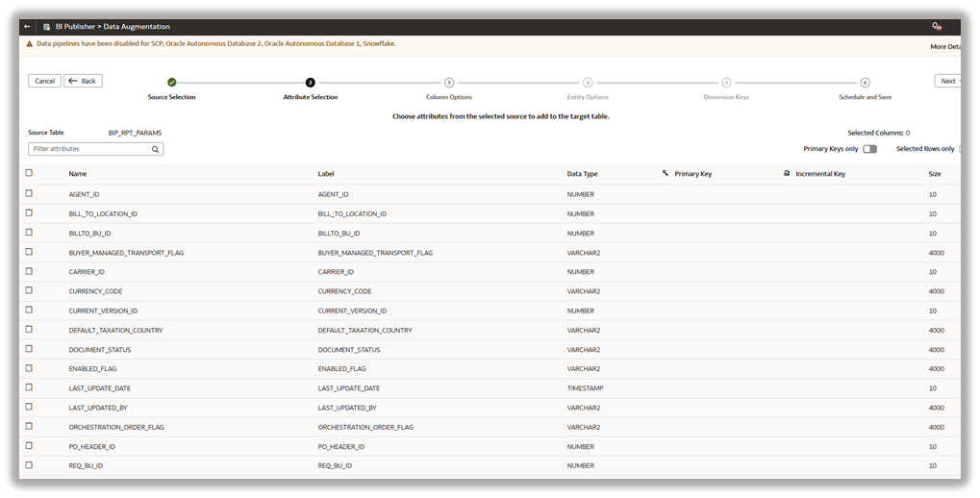This screenshot has width=980, height=498.
Task: Sort by the Name column header
Action: [x=78, y=174]
